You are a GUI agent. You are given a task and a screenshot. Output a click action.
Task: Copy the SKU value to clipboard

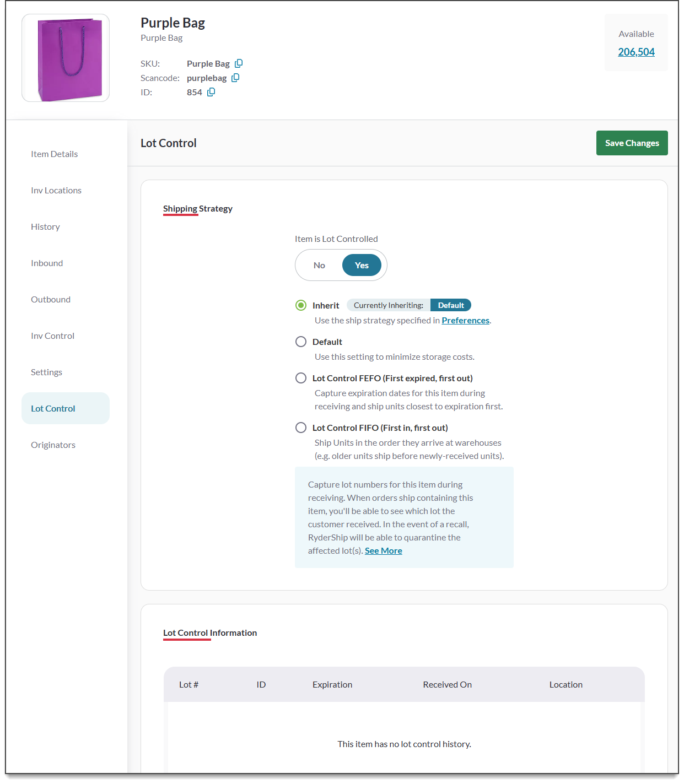click(x=239, y=63)
